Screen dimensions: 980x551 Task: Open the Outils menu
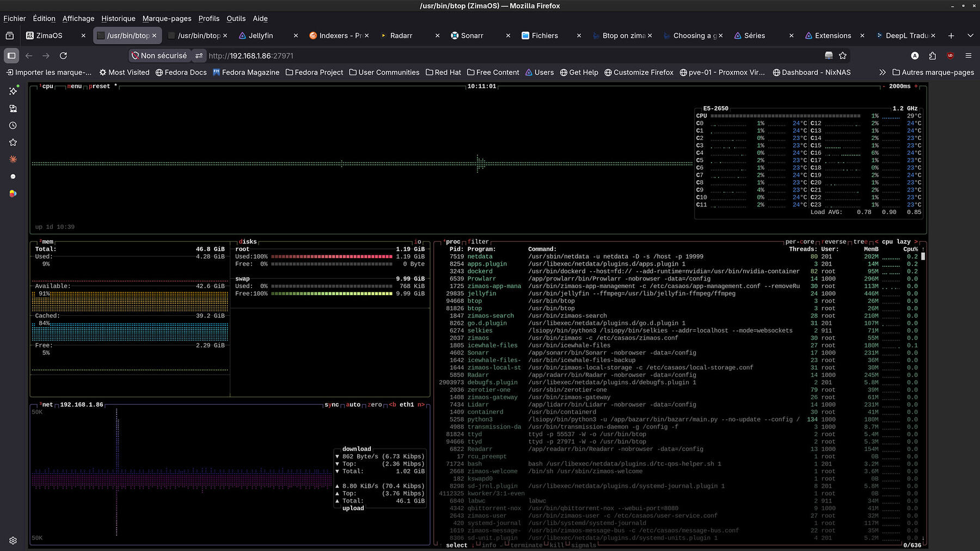[x=236, y=19]
